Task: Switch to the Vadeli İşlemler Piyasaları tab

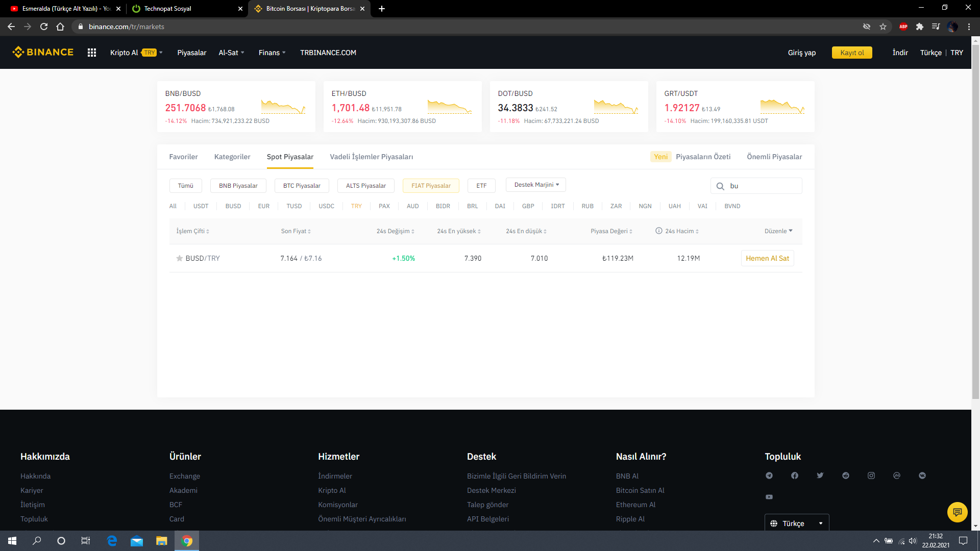Action: point(371,157)
